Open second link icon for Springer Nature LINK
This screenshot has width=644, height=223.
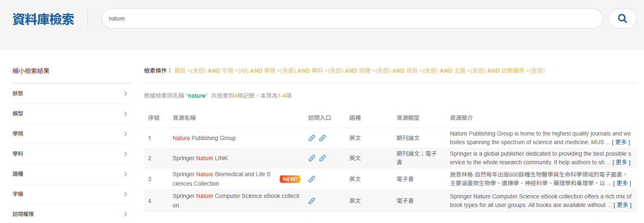(322, 158)
